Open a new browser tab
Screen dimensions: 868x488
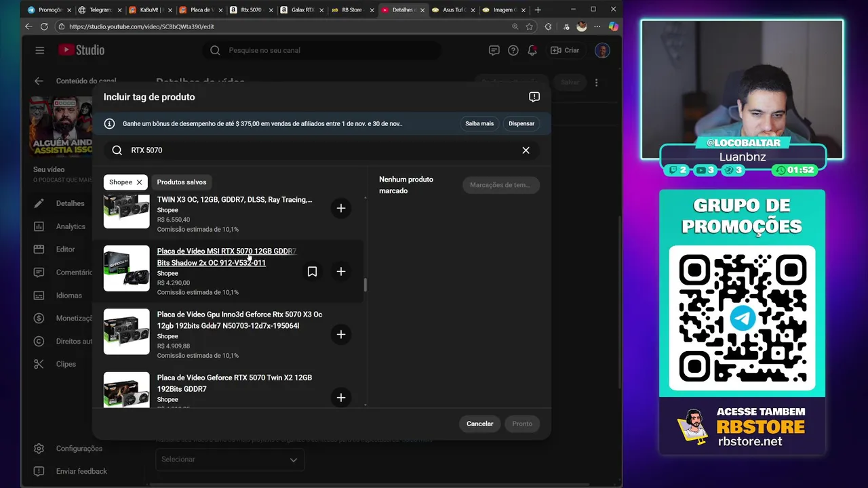pyautogui.click(x=538, y=10)
